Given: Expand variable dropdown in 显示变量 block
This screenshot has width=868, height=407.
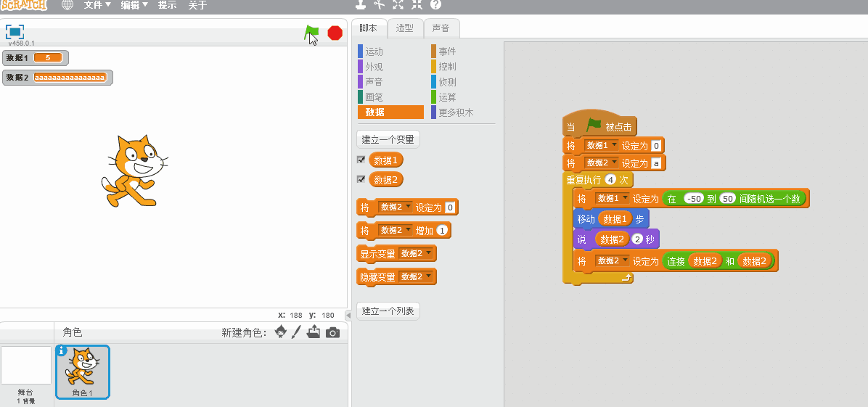Looking at the screenshot, I should tap(417, 254).
